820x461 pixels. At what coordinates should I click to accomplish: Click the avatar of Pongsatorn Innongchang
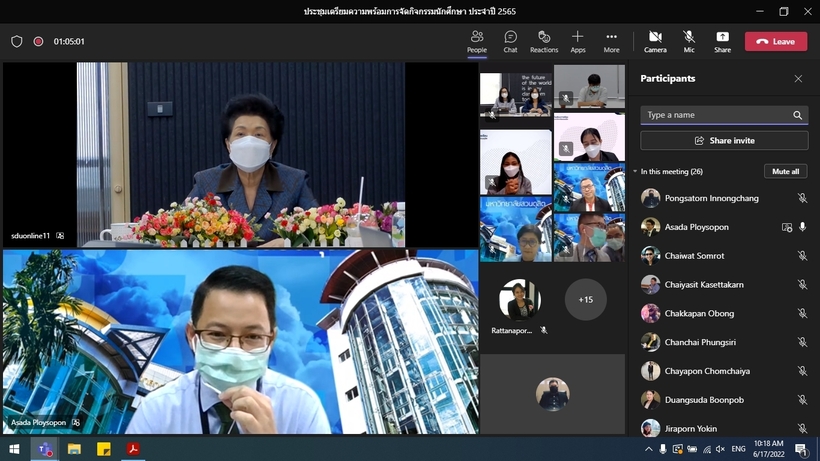[x=650, y=198]
